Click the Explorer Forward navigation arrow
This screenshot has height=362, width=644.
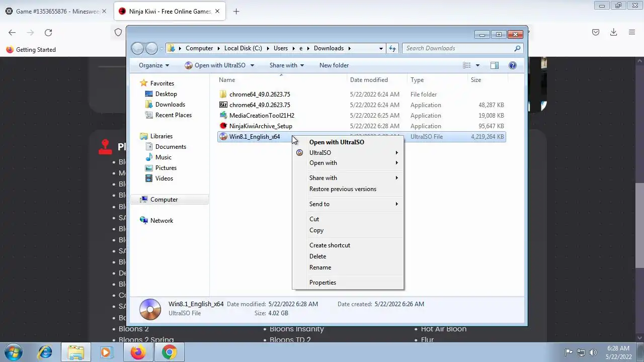point(151,48)
